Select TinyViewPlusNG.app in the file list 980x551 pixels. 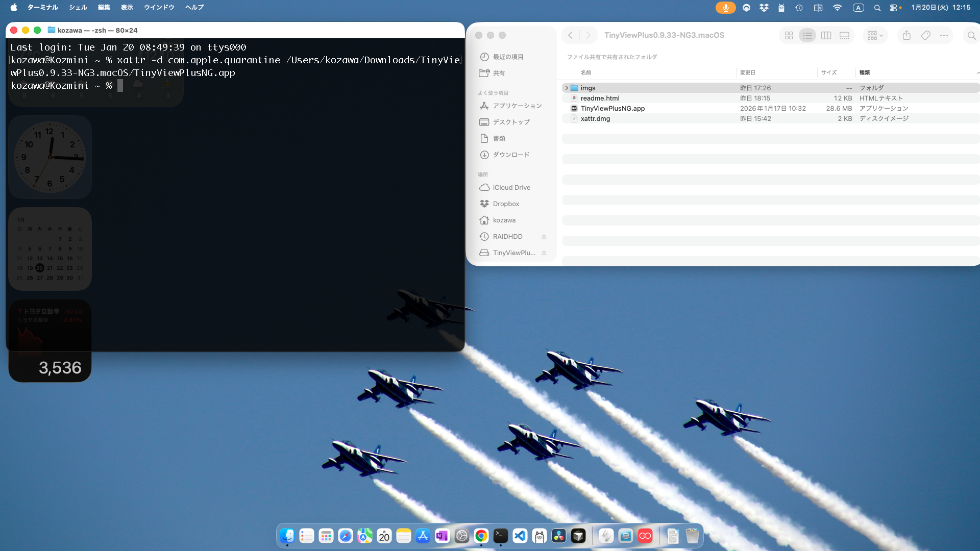coord(612,109)
